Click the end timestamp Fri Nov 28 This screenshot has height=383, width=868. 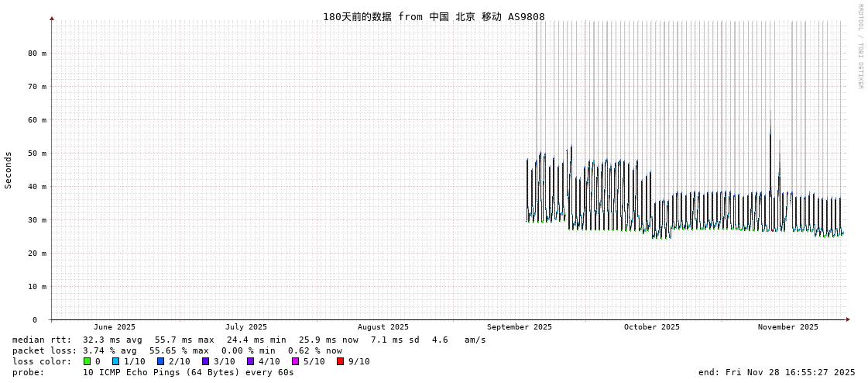[777, 372]
